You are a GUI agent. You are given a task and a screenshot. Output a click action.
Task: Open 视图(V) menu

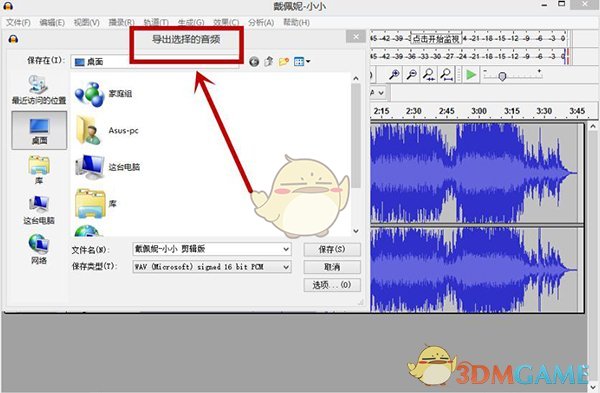86,23
